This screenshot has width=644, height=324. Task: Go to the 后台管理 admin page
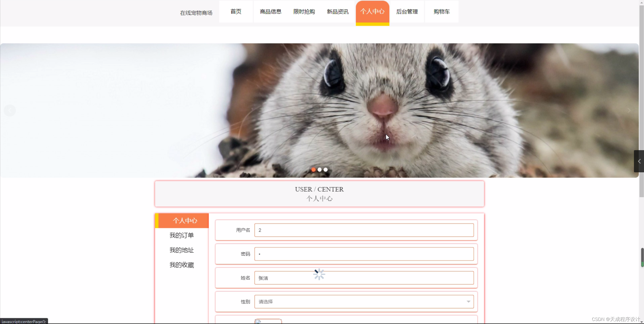[x=406, y=11]
